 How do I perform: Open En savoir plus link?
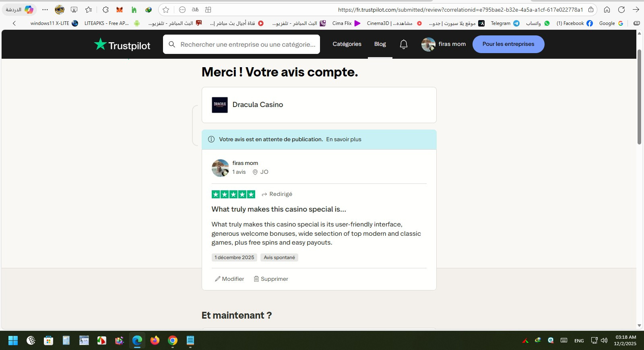(x=344, y=140)
